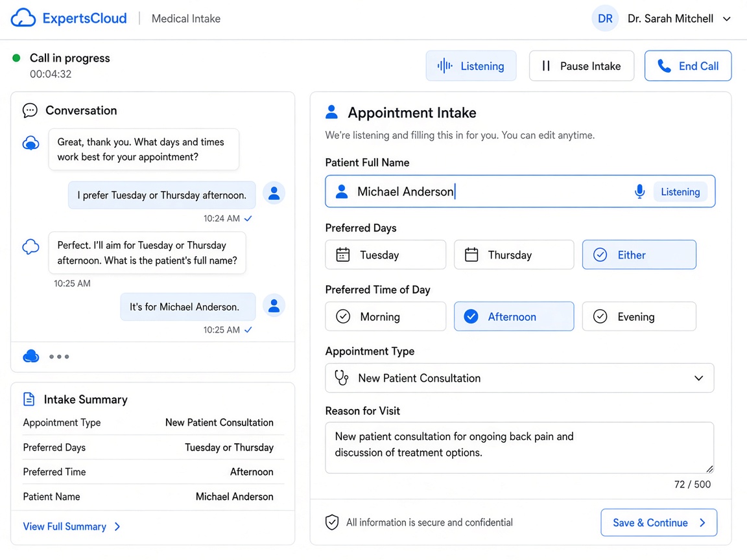Click the typing indicator cloud icon

[31, 356]
